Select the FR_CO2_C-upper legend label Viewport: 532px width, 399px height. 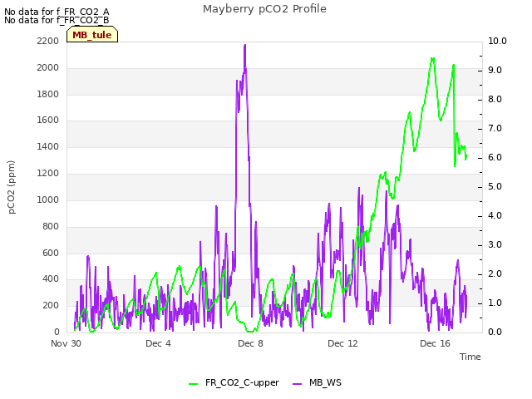(242, 382)
